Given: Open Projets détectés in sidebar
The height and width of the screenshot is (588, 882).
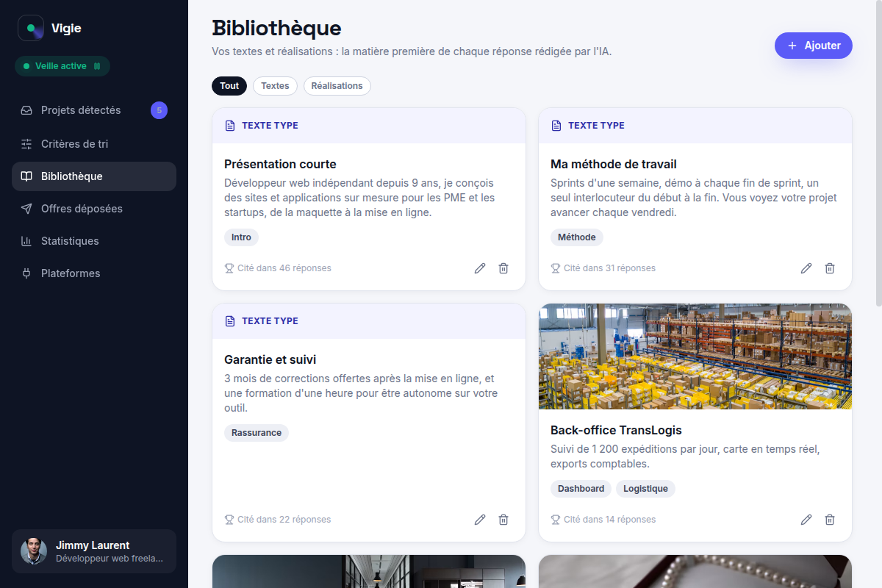Looking at the screenshot, I should point(94,110).
